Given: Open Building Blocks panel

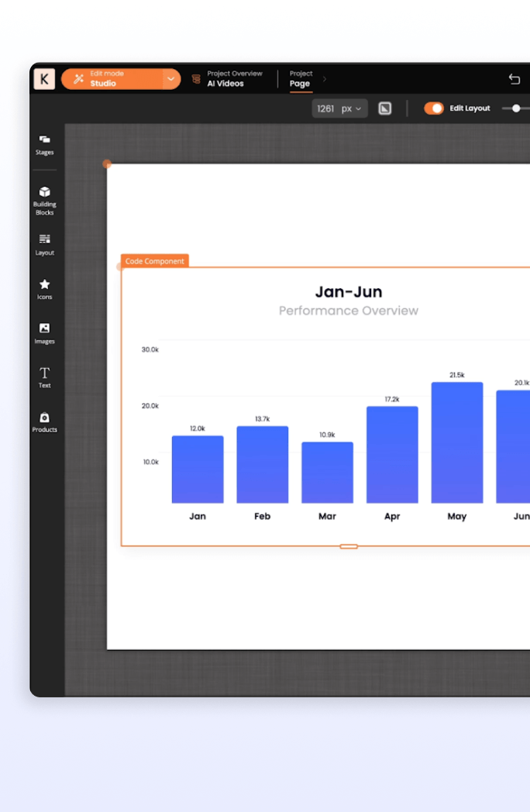Looking at the screenshot, I should pyautogui.click(x=45, y=201).
